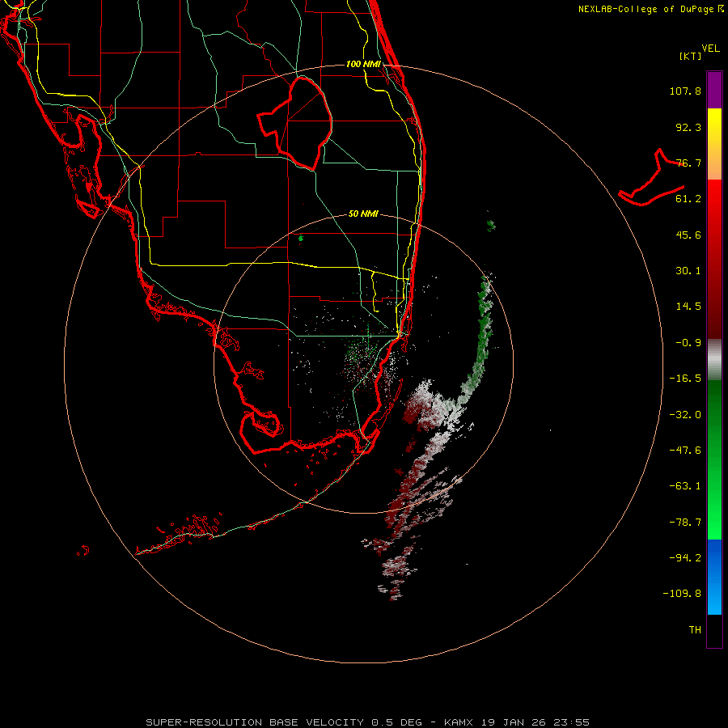Click the -109.8 legend value
This screenshot has height=728, width=728.
click(x=682, y=594)
